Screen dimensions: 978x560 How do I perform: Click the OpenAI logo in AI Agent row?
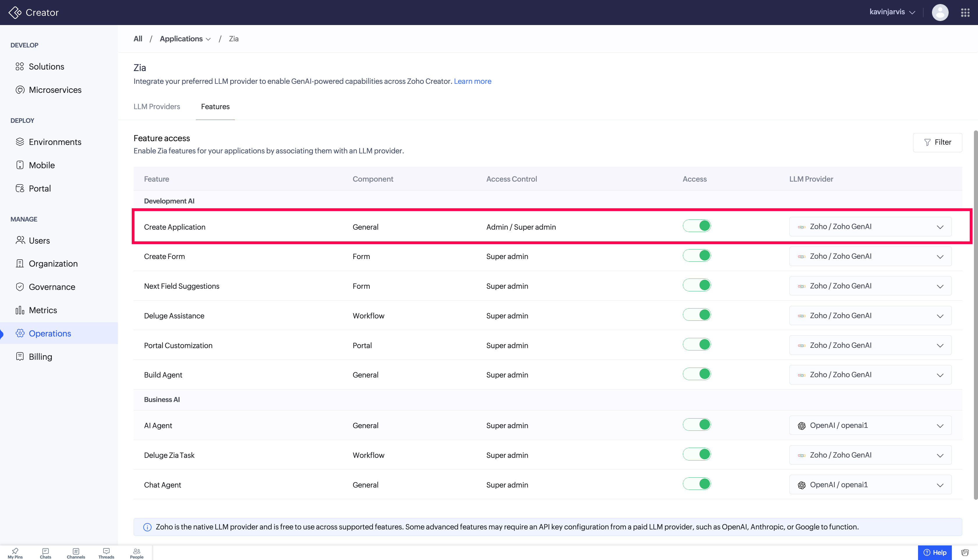click(x=802, y=426)
